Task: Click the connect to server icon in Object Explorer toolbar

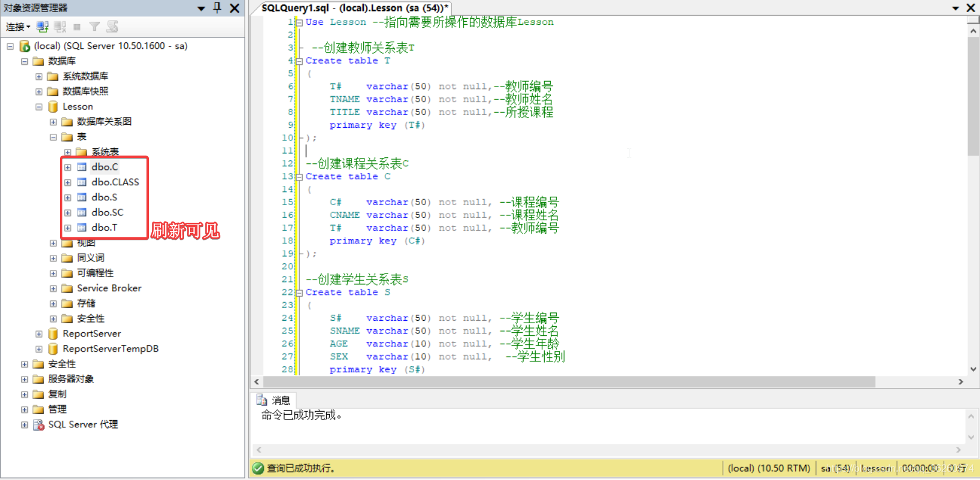Action: 42,27
